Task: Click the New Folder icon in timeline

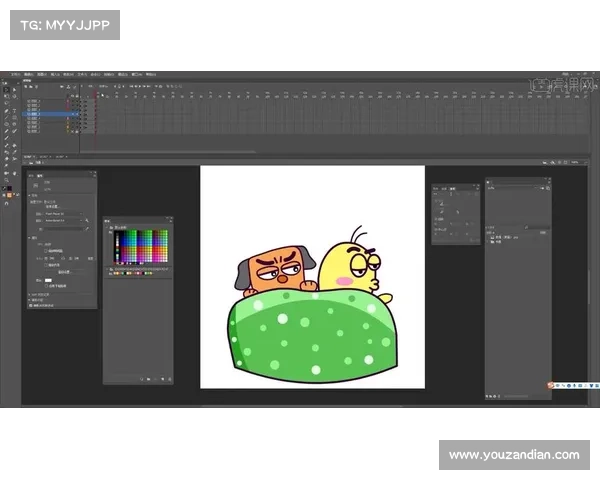Action: click(31, 87)
